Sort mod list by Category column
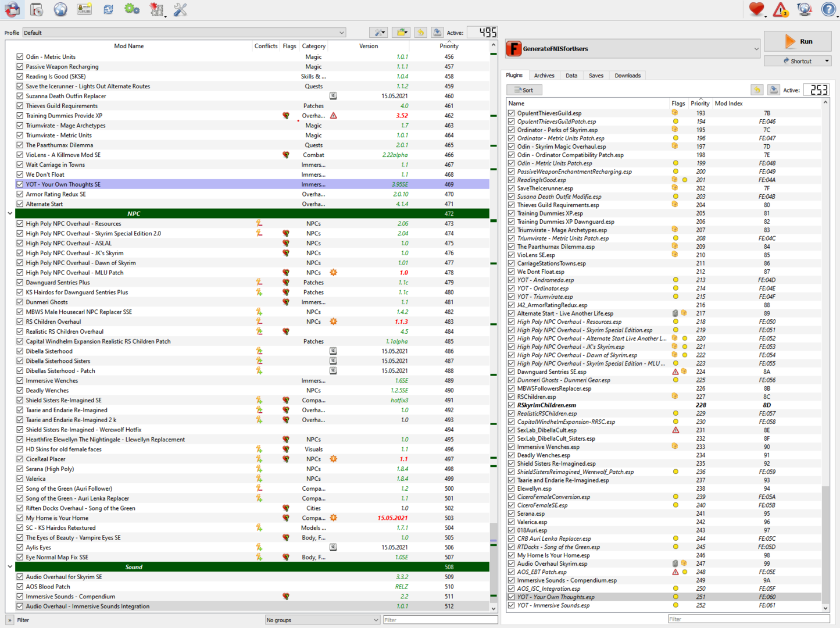 314,46
